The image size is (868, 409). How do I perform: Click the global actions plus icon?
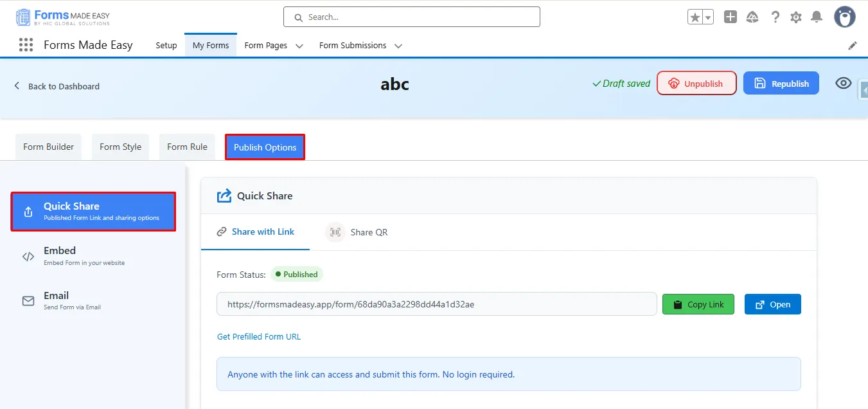point(731,17)
